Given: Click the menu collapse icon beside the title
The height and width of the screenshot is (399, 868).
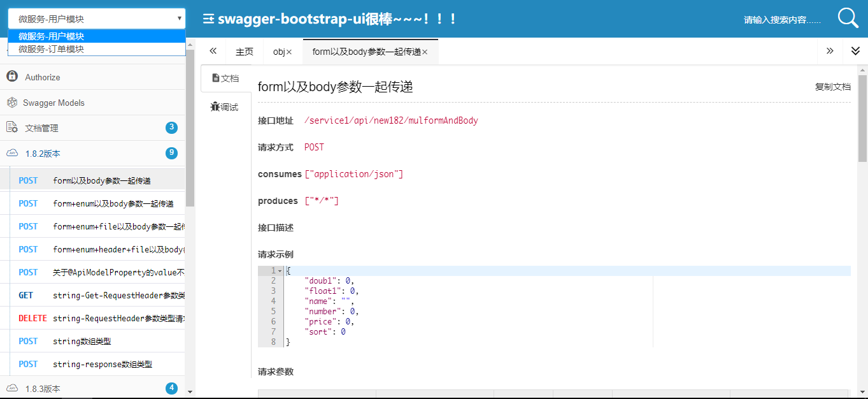Looking at the screenshot, I should 208,19.
